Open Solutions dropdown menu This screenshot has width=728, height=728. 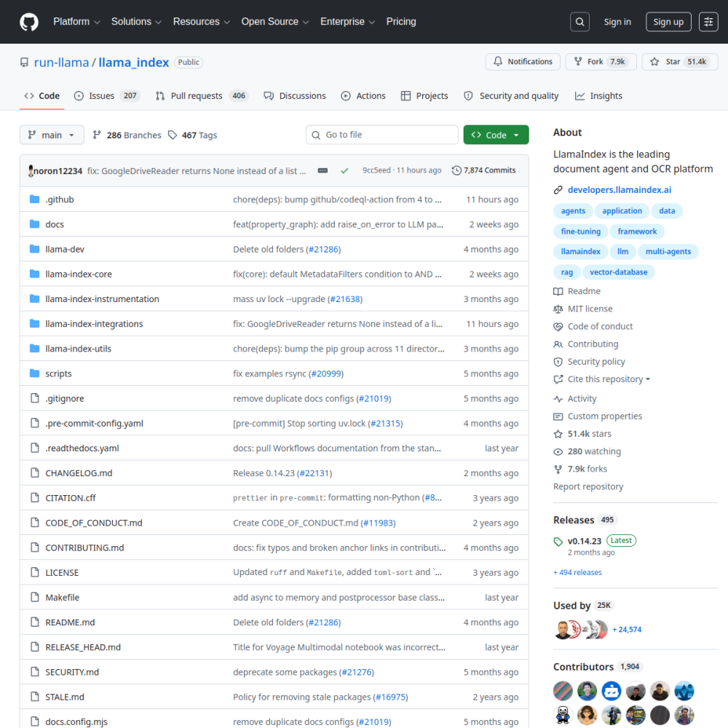[x=136, y=22]
